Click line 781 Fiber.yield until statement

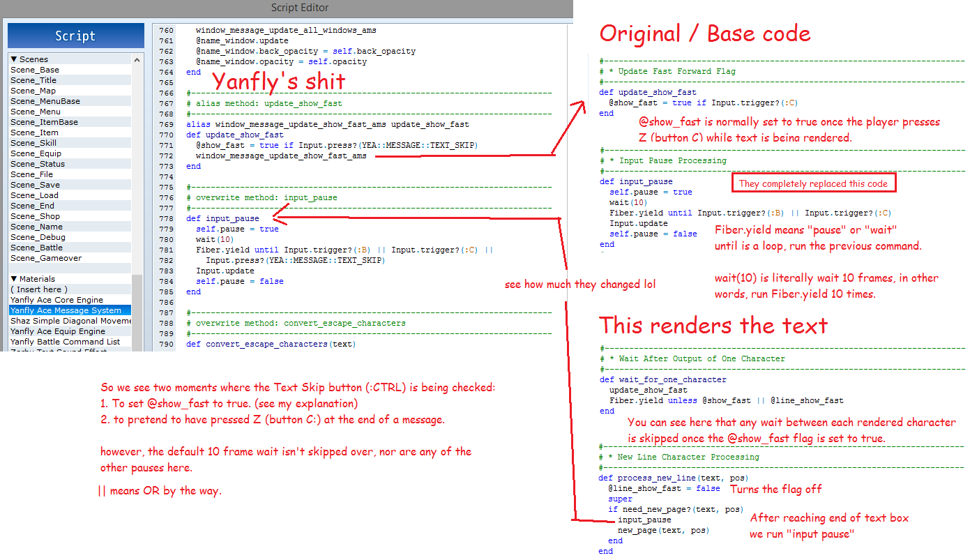click(344, 250)
